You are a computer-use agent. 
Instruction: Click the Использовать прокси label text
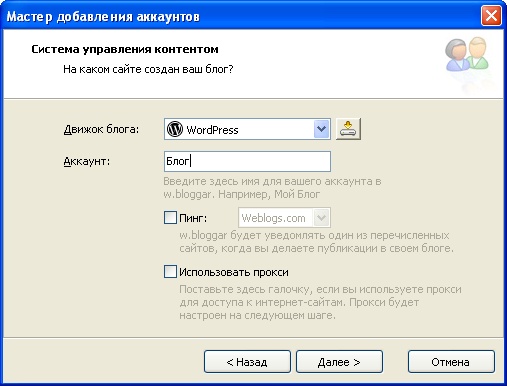[234, 272]
